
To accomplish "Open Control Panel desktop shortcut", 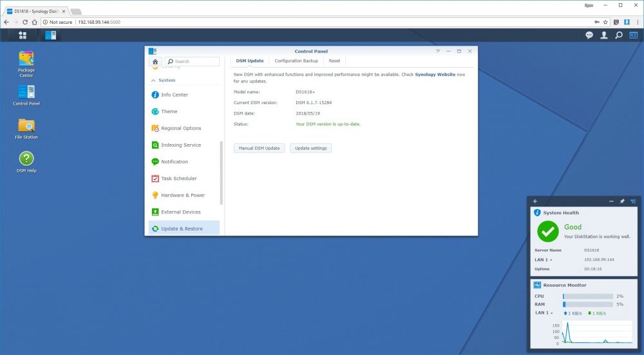I will coord(26,96).
